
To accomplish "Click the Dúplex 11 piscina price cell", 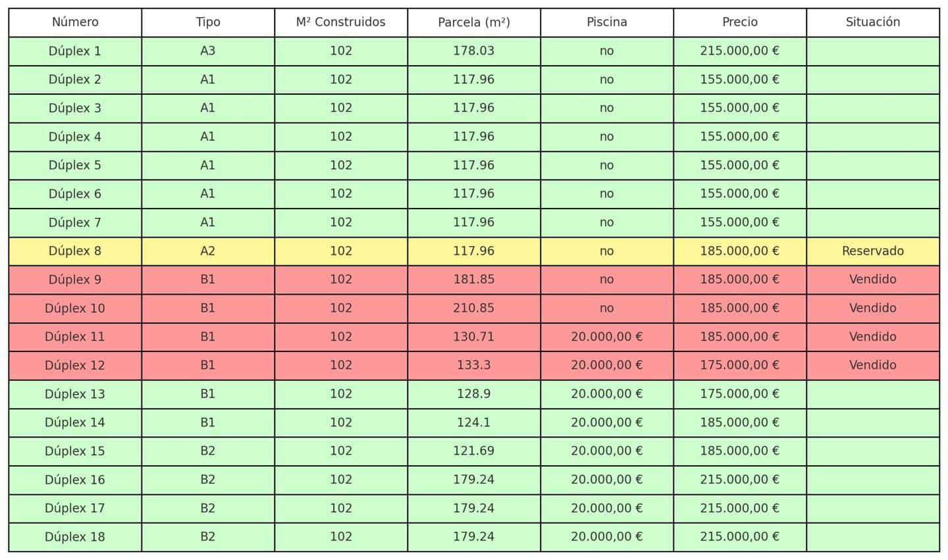I will (607, 337).
